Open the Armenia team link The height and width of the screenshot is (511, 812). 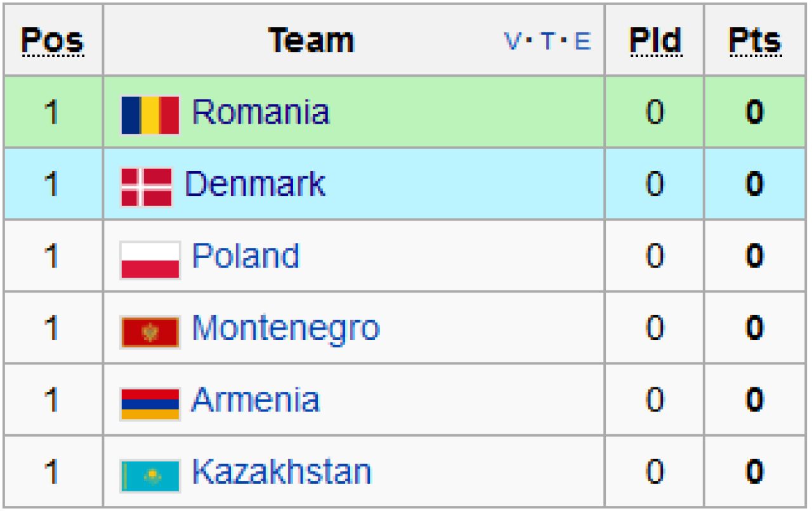pos(256,400)
